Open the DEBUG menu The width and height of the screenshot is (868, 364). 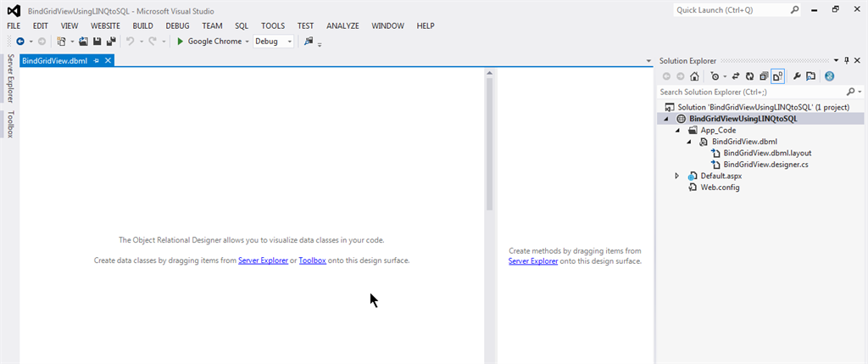pyautogui.click(x=177, y=25)
